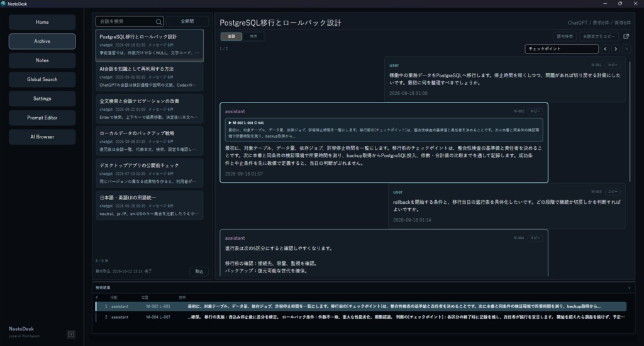Open the Home page
Viewport: 644px width, 346px height.
coord(42,22)
